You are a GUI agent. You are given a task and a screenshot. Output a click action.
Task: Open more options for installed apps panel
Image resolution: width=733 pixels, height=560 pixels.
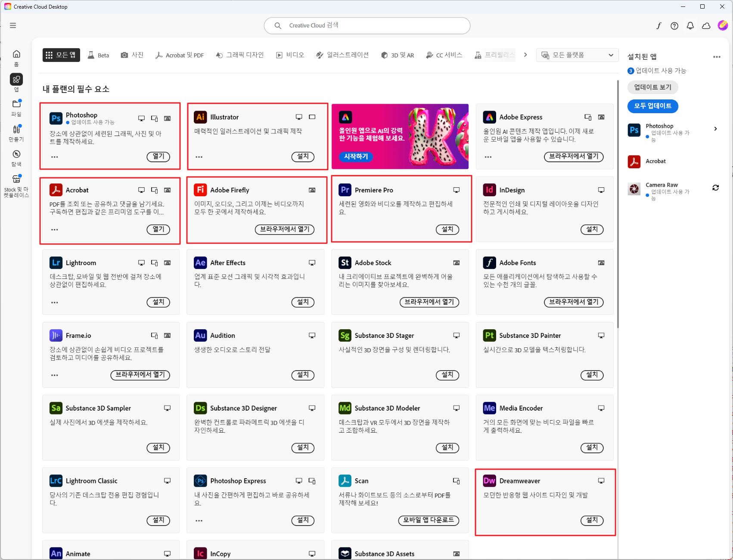717,57
